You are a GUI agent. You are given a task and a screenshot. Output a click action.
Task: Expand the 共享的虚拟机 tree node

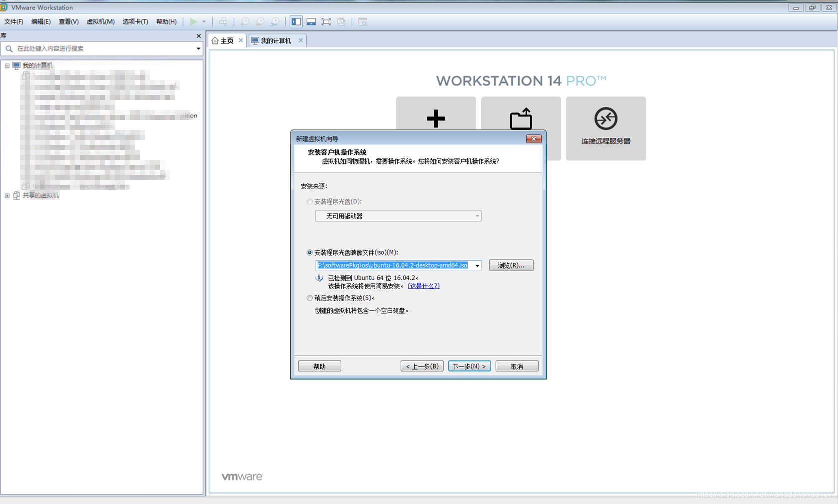pyautogui.click(x=7, y=195)
